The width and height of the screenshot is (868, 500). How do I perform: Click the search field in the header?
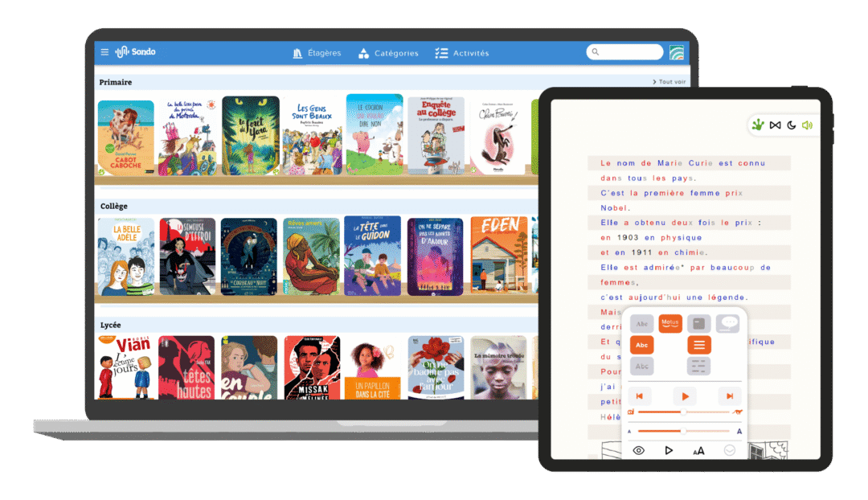click(x=624, y=52)
